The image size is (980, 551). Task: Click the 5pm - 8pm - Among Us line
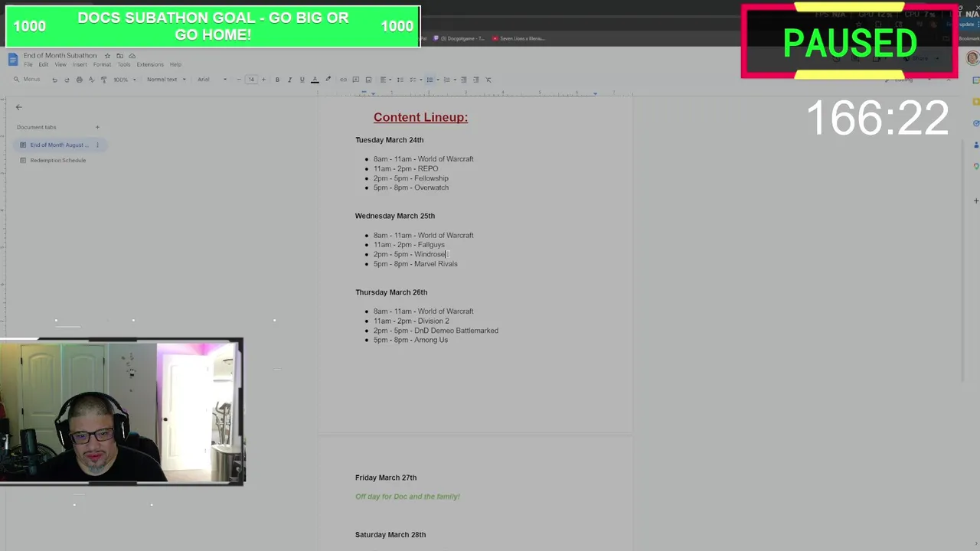[x=410, y=340]
